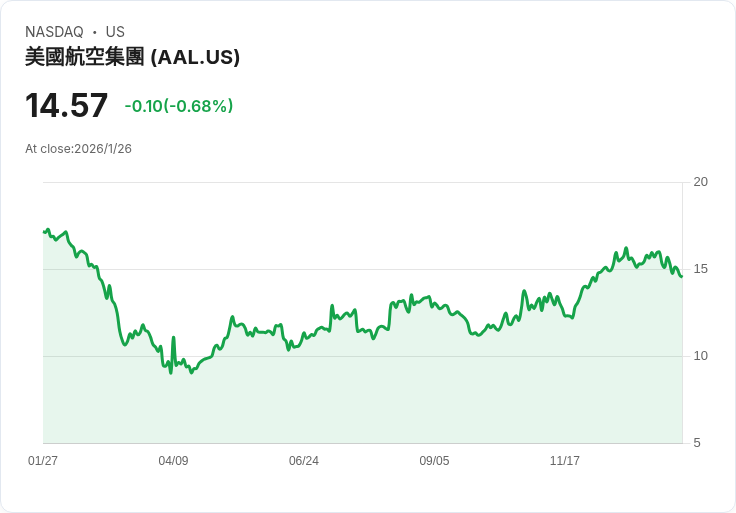Select the 04/09 date on x-axis
This screenshot has height=513, width=736.
(173, 461)
